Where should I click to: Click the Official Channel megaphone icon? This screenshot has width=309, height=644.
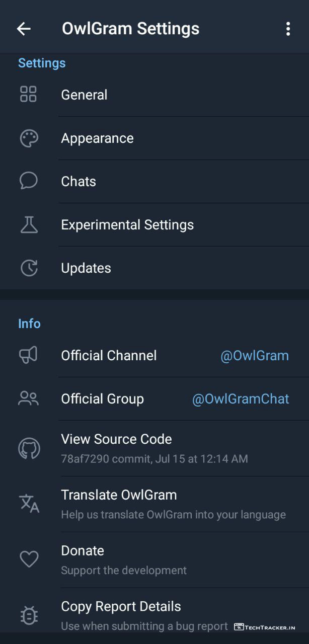point(28,355)
